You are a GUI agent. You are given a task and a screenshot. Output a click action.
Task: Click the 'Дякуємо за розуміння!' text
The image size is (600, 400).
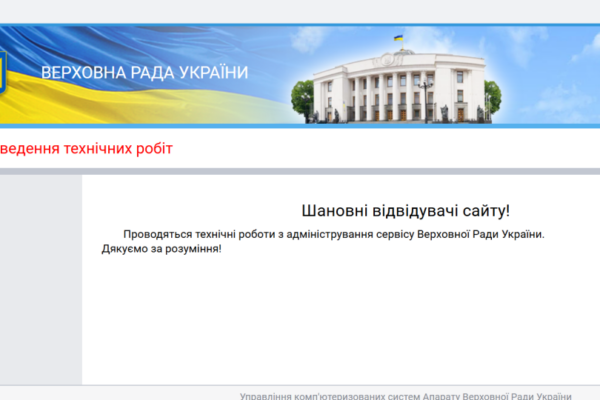click(x=161, y=249)
